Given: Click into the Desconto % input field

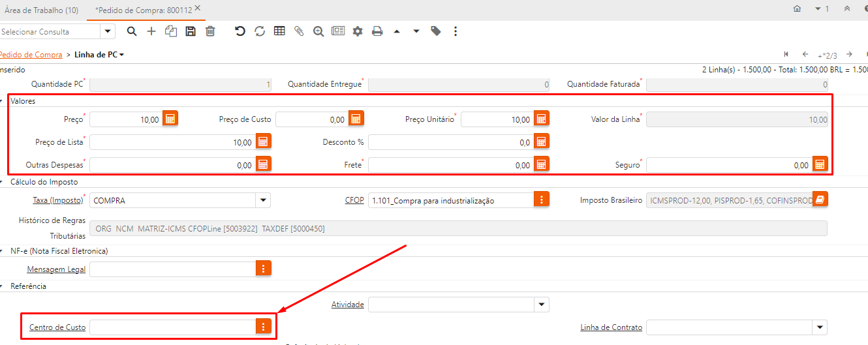Looking at the screenshot, I should 450,142.
